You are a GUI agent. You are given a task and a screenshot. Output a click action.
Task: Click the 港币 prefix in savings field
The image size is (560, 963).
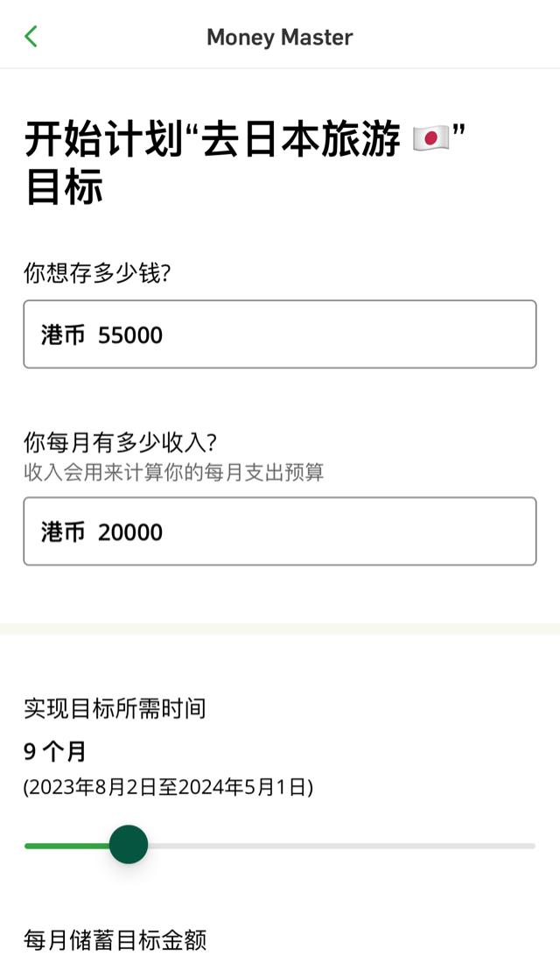(63, 335)
